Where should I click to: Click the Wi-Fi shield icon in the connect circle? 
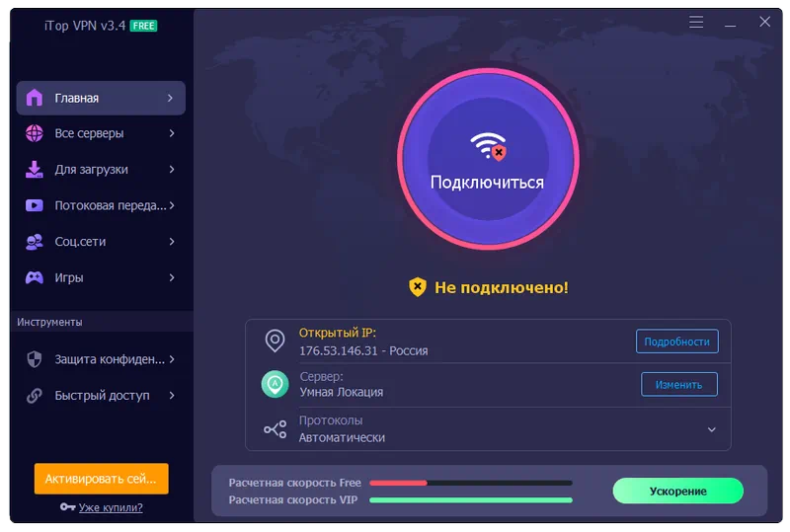pyautogui.click(x=488, y=146)
